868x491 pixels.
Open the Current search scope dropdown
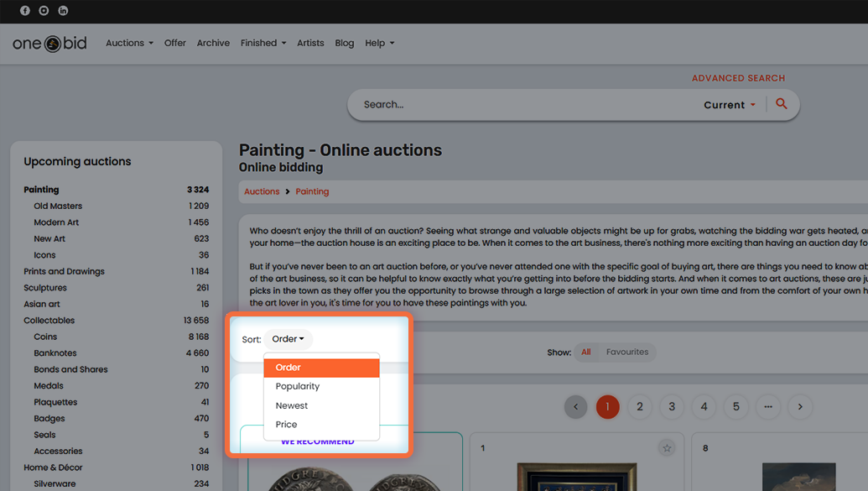pyautogui.click(x=729, y=105)
